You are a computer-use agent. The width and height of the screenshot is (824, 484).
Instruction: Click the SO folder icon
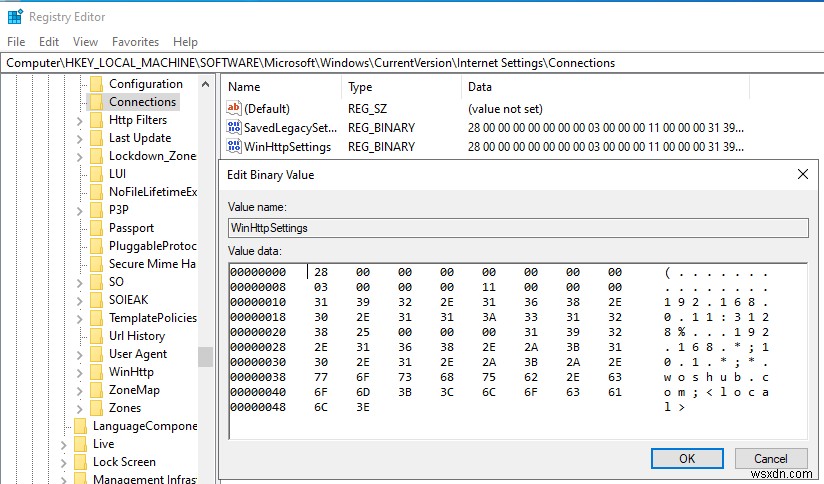tap(97, 282)
